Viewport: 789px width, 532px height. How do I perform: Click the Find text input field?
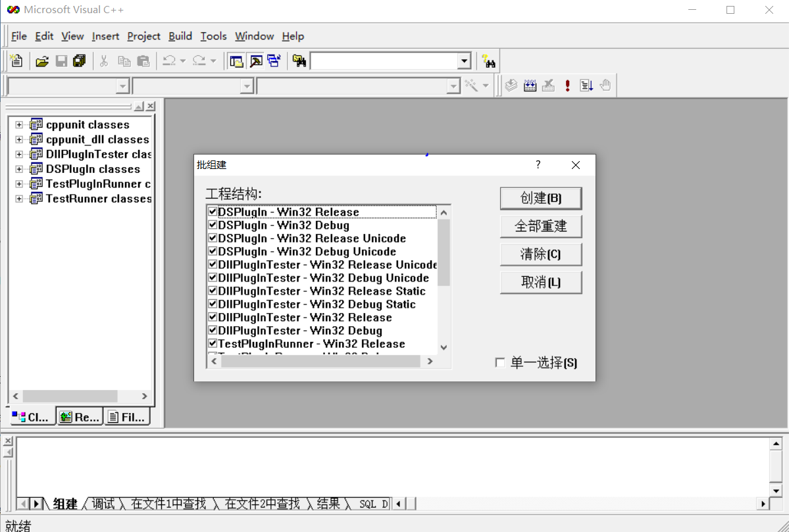(384, 61)
